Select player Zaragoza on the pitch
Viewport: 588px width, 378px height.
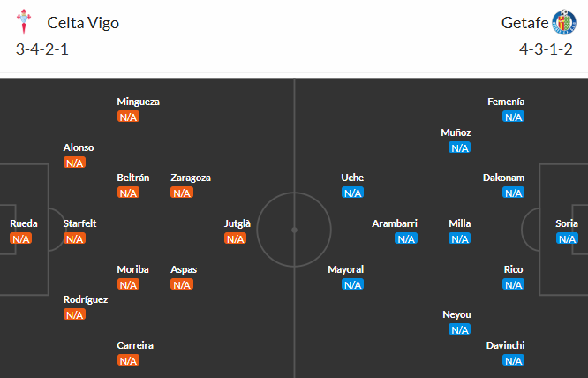tap(191, 178)
